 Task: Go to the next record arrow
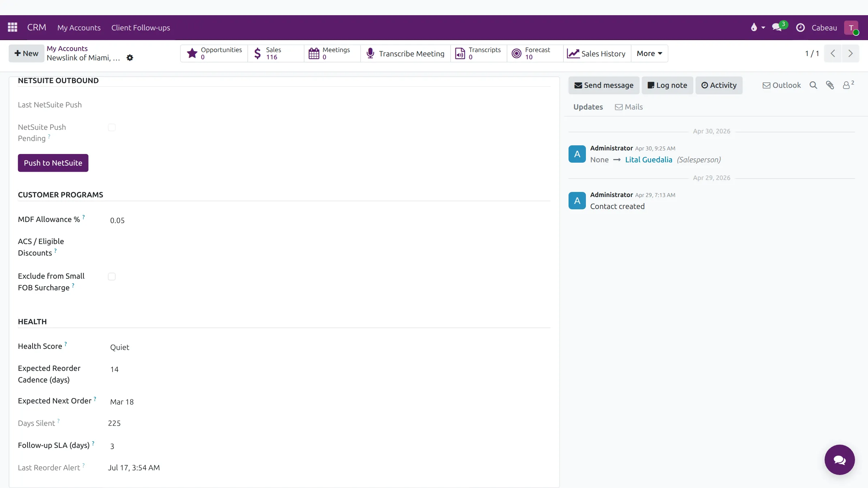pyautogui.click(x=850, y=53)
